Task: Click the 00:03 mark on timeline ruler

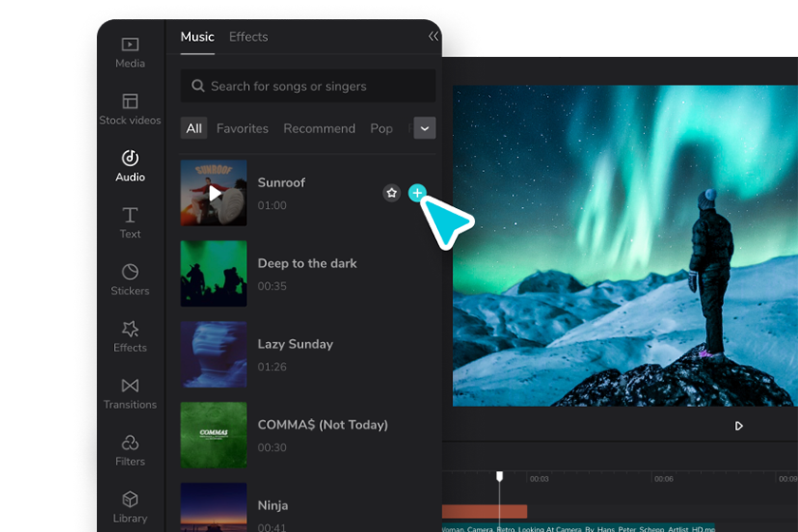Action: (x=539, y=479)
